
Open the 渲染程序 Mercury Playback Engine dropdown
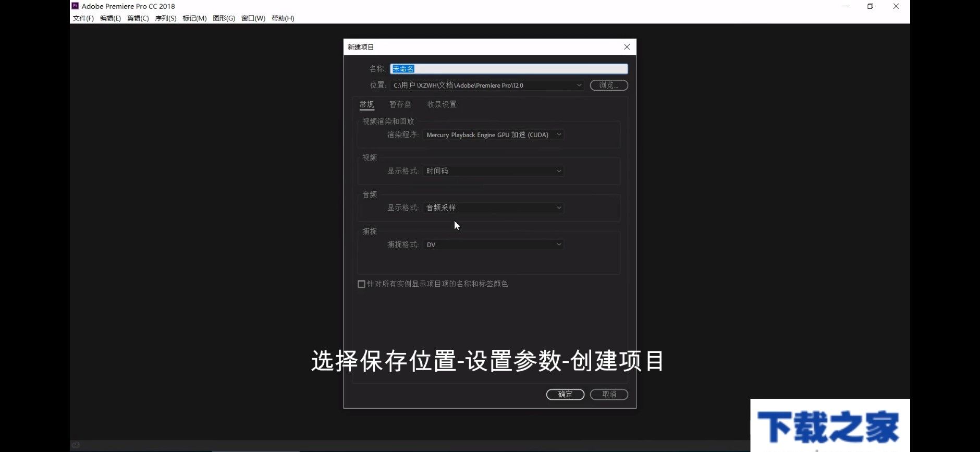pos(493,135)
